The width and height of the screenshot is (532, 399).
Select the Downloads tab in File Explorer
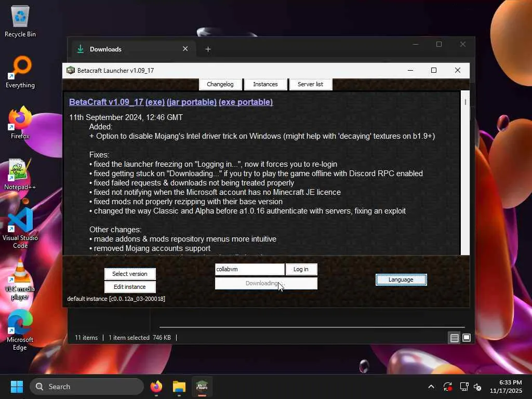[132, 49]
